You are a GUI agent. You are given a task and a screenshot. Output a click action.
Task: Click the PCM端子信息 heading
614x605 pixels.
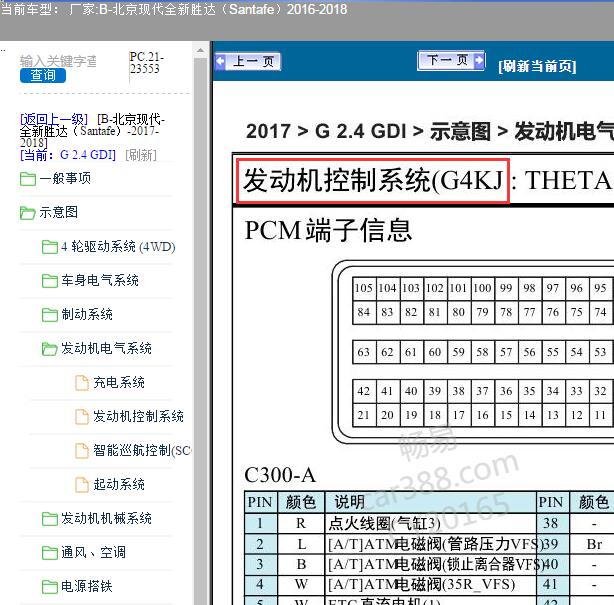click(328, 230)
